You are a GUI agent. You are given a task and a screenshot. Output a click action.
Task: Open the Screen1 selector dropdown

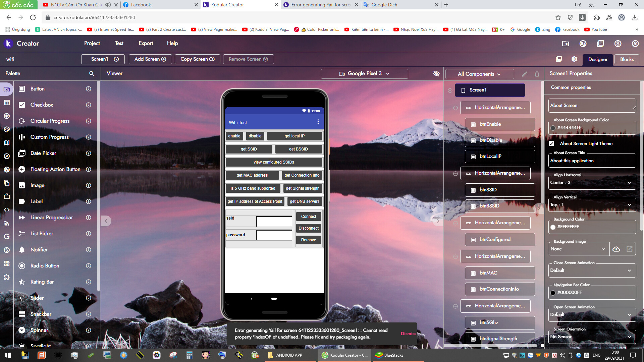[x=103, y=59]
